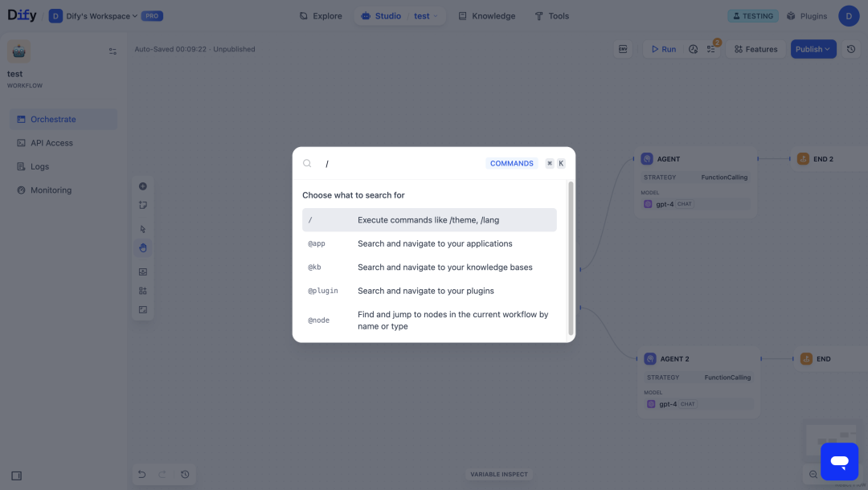Add a note with the sticky note icon

(143, 205)
